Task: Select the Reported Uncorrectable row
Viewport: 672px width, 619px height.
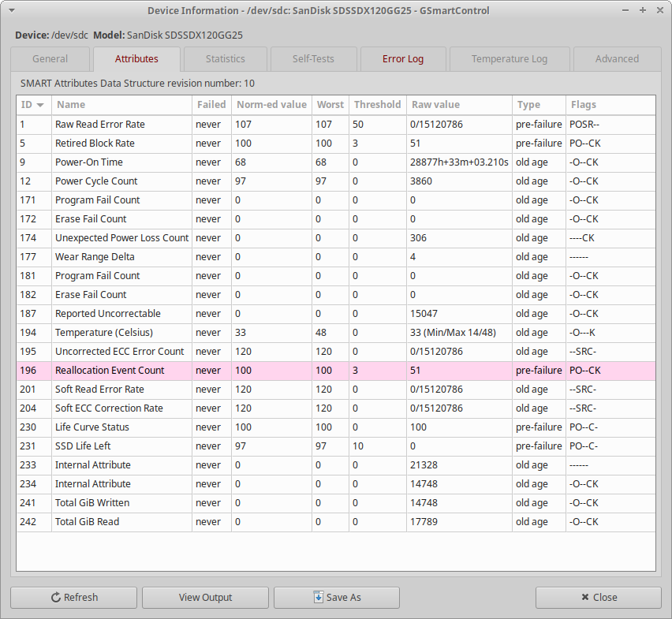Action: [336, 314]
